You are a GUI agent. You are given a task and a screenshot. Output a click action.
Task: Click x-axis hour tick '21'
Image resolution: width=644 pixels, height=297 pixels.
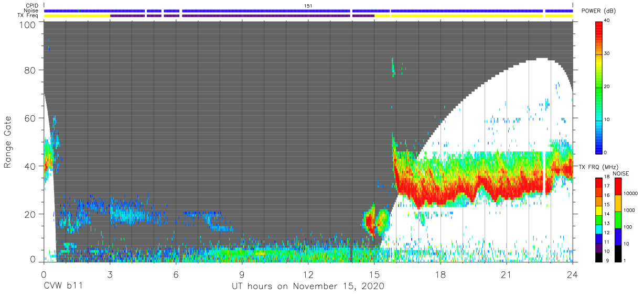[x=507, y=274]
